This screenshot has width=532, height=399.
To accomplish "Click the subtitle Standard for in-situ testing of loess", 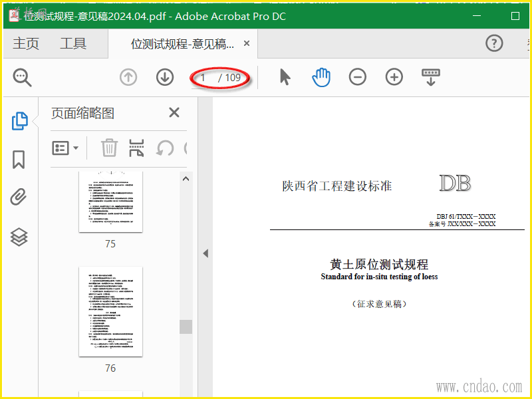I will 379,277.
